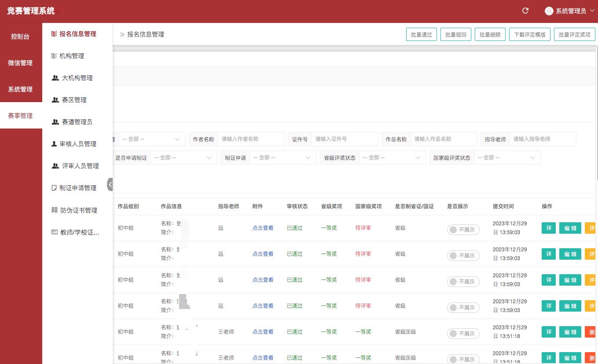The image size is (598, 364).
Task: Toggle 不展示 switch in the fifth table row
Action: tap(463, 334)
